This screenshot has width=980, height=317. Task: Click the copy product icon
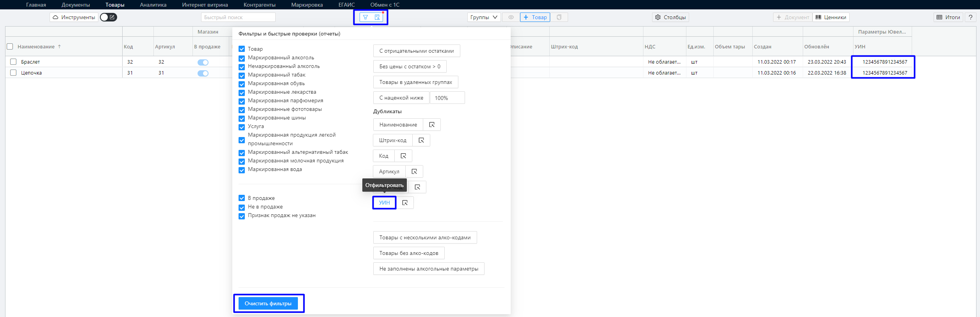[559, 17]
